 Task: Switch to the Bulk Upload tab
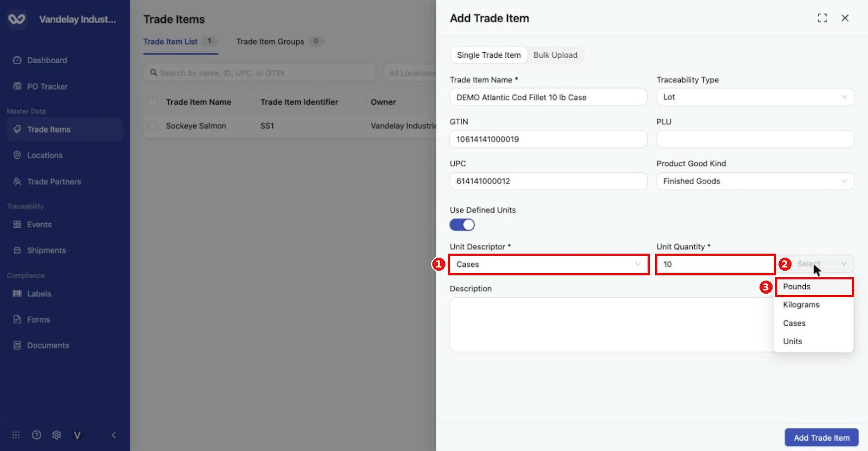[555, 55]
